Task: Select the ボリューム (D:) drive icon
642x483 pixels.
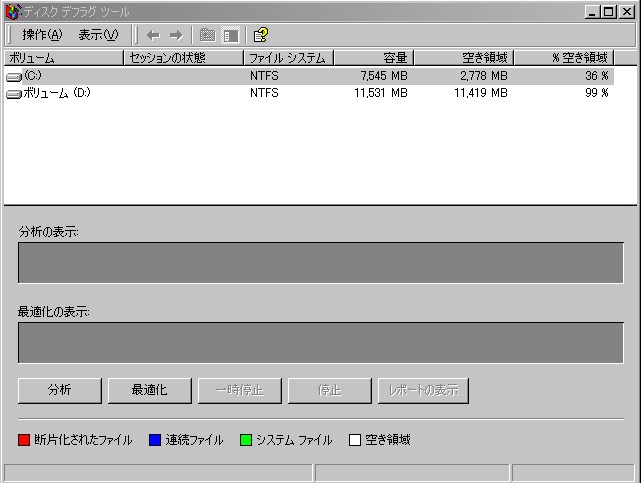Action: (x=14, y=94)
